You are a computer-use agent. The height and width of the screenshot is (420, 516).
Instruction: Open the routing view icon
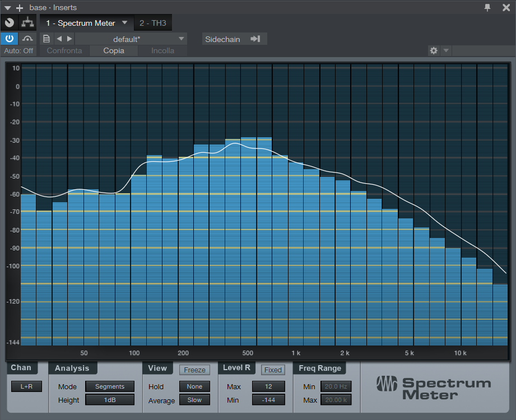26,23
